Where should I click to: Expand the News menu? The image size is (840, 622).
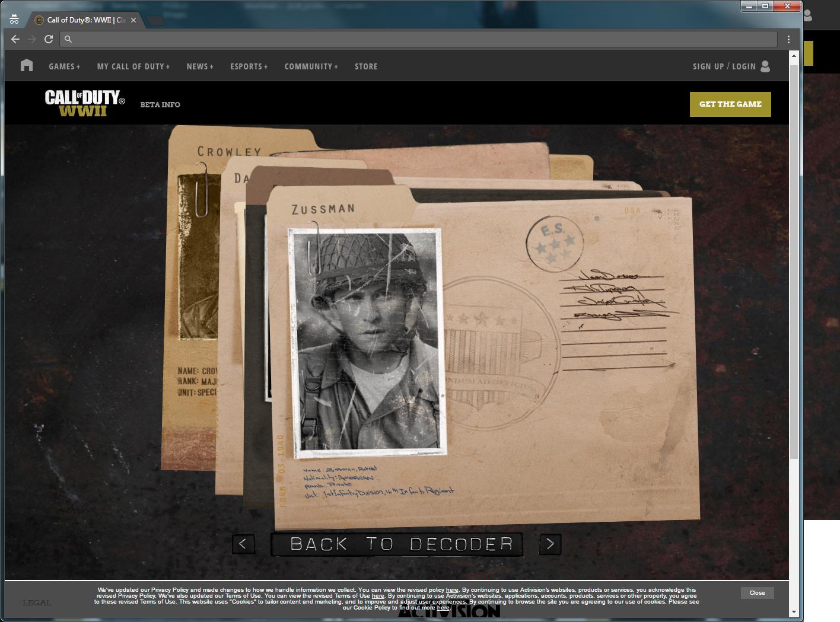(200, 66)
